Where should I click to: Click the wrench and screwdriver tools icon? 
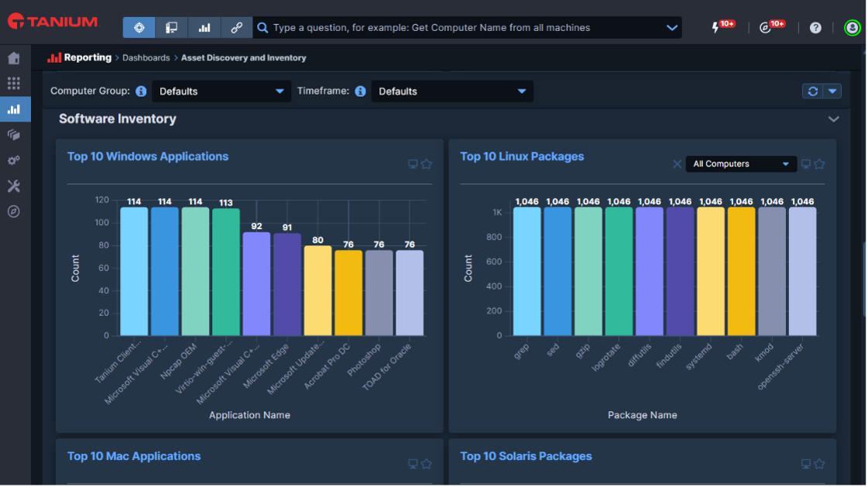point(14,186)
